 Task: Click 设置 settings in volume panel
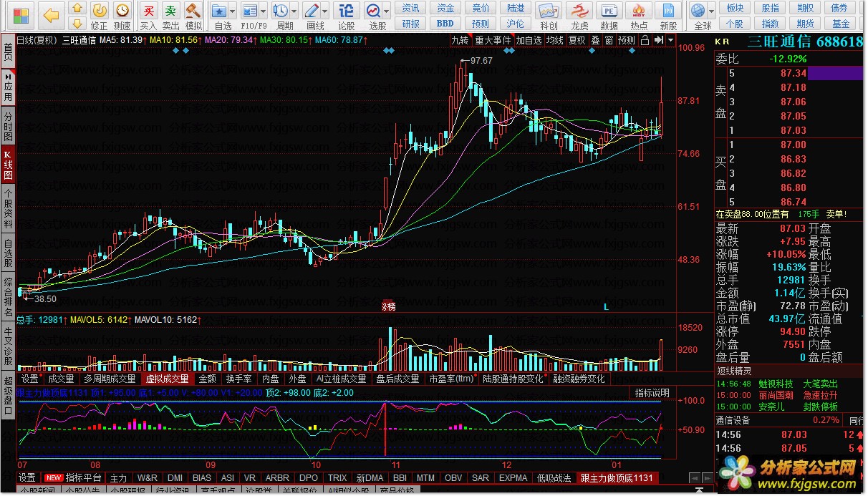(x=29, y=379)
